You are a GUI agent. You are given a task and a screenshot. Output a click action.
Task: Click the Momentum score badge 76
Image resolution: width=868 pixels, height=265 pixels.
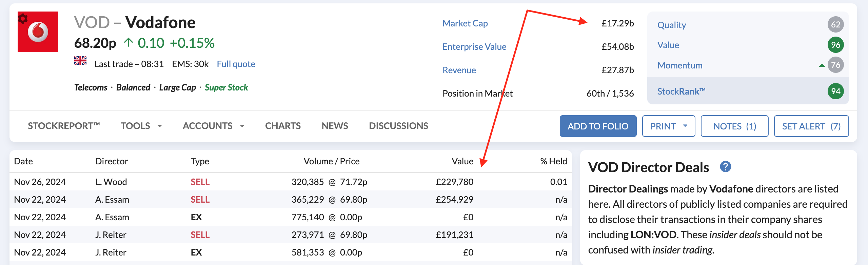(835, 65)
